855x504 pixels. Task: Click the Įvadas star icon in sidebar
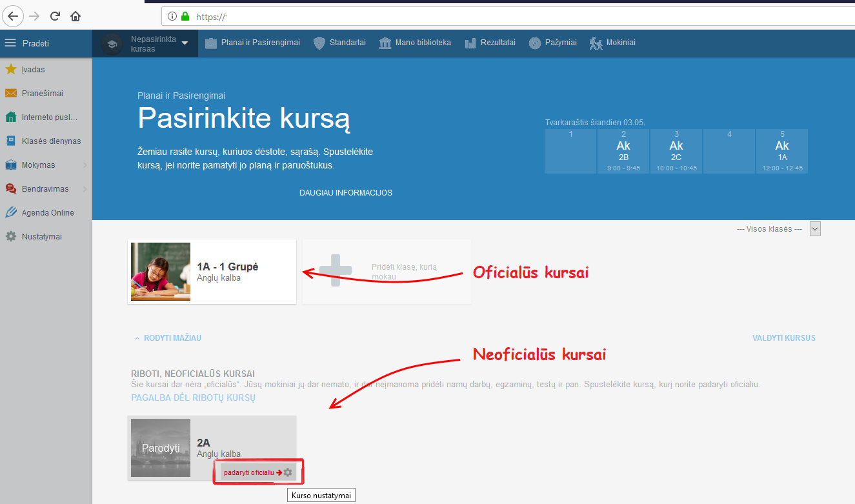point(10,70)
